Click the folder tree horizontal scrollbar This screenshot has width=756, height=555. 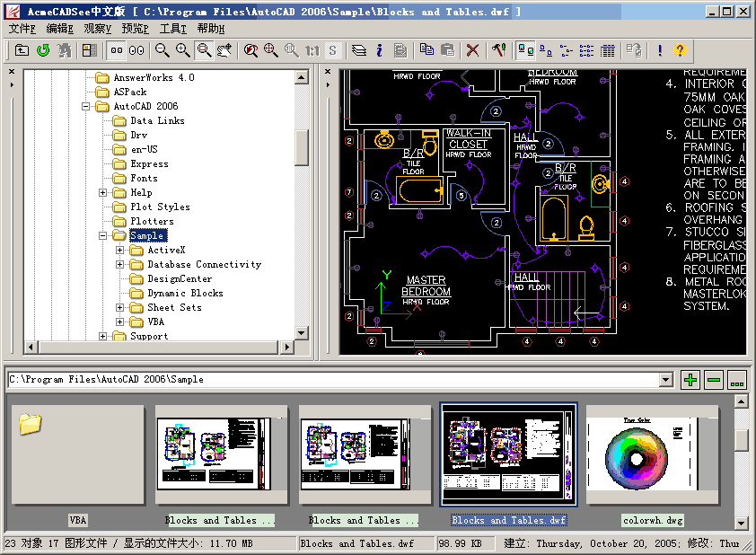(x=159, y=347)
